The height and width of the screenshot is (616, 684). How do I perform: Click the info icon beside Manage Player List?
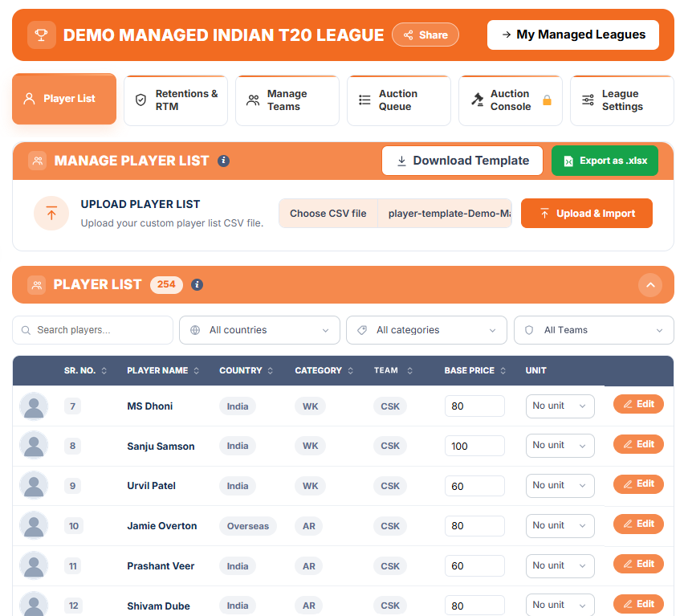pos(223,161)
